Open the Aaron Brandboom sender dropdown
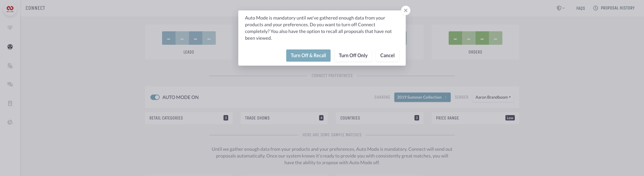 point(493,97)
